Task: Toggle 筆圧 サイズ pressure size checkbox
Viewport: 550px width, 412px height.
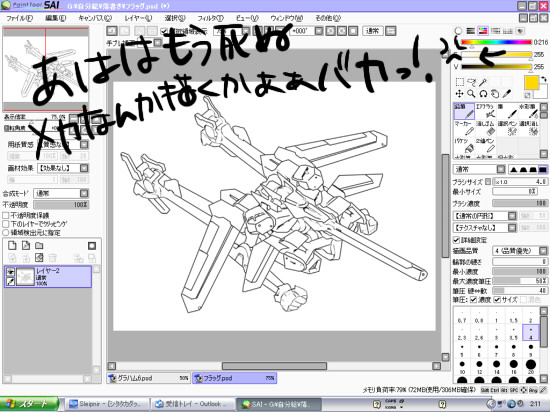Action: click(497, 299)
